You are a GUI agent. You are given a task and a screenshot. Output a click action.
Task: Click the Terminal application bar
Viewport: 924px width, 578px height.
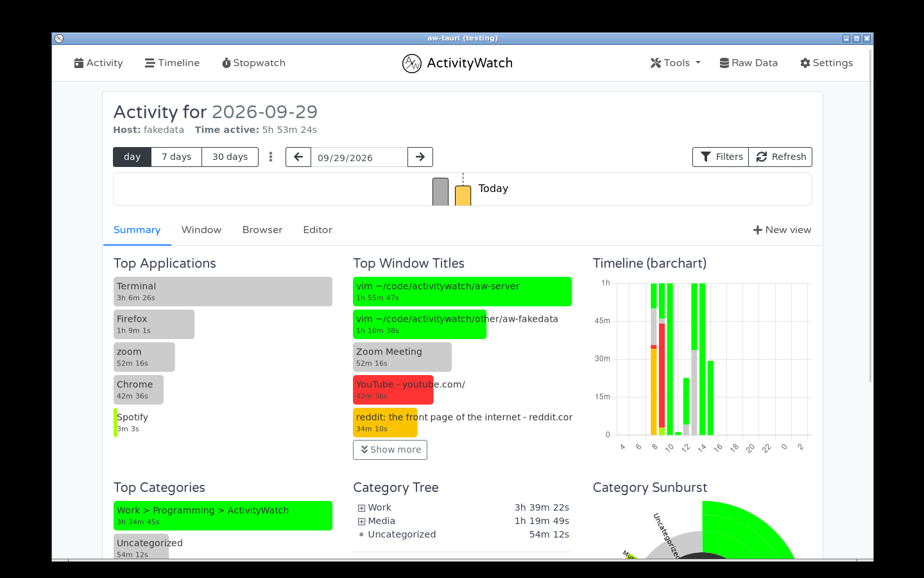(223, 292)
